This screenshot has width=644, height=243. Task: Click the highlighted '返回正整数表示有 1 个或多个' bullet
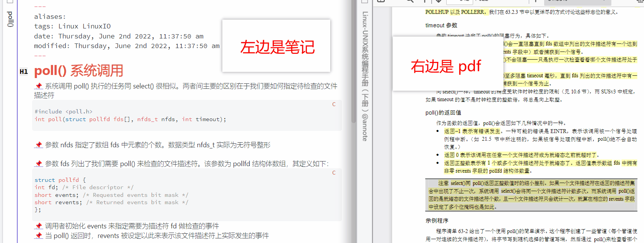tap(540, 167)
